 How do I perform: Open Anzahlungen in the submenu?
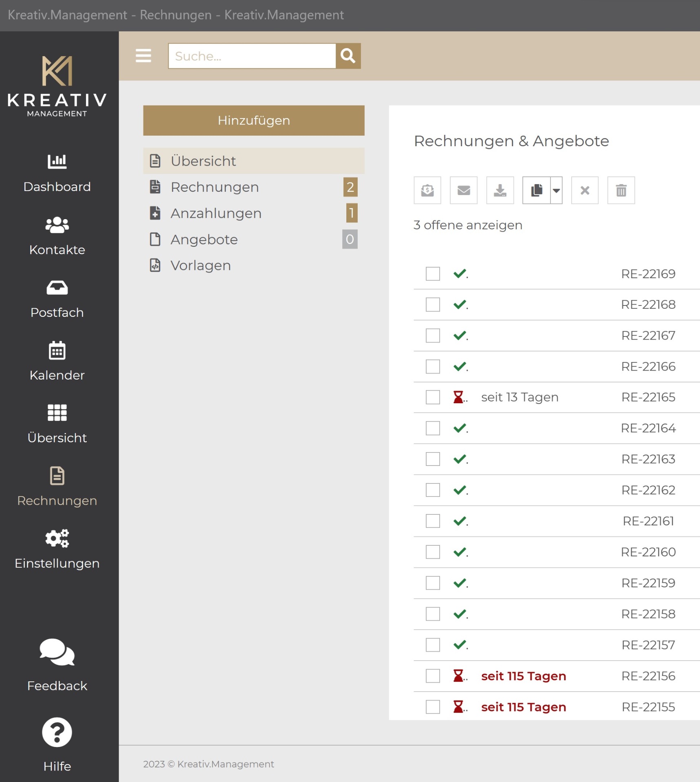(216, 213)
